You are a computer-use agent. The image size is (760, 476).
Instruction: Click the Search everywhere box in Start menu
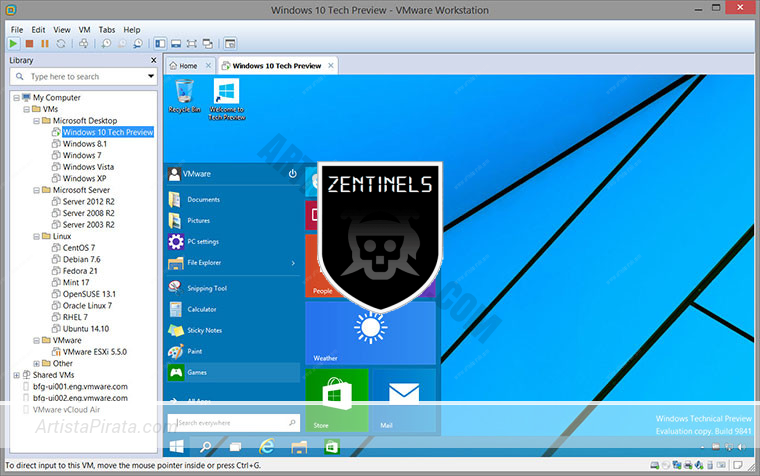[234, 423]
